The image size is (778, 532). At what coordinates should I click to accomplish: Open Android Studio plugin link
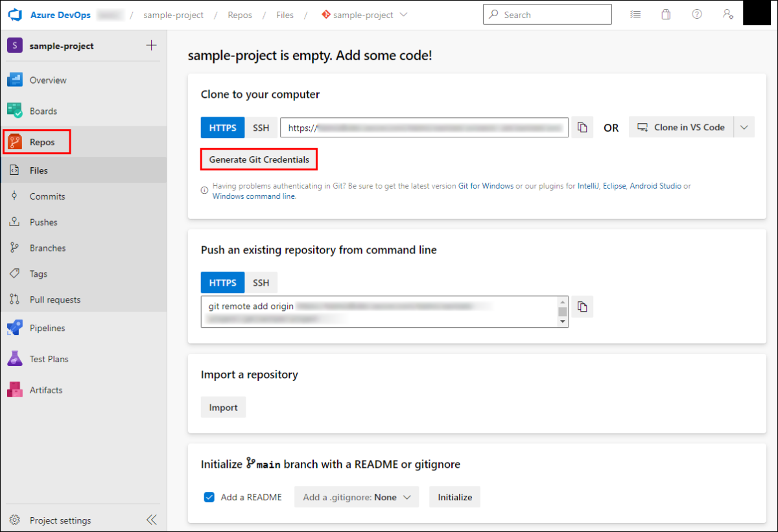pyautogui.click(x=655, y=186)
